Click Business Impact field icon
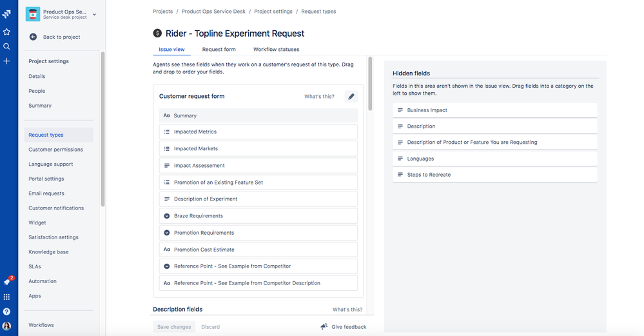644x336 pixels. pyautogui.click(x=400, y=110)
